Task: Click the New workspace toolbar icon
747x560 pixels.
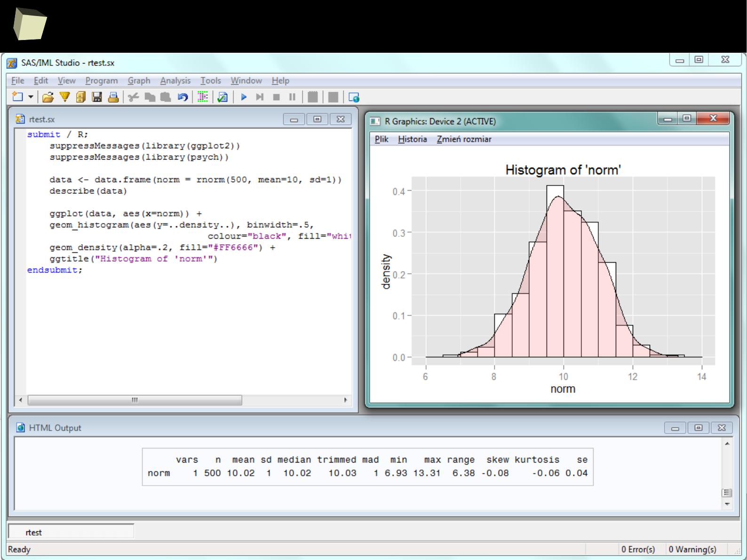Action: tap(18, 97)
